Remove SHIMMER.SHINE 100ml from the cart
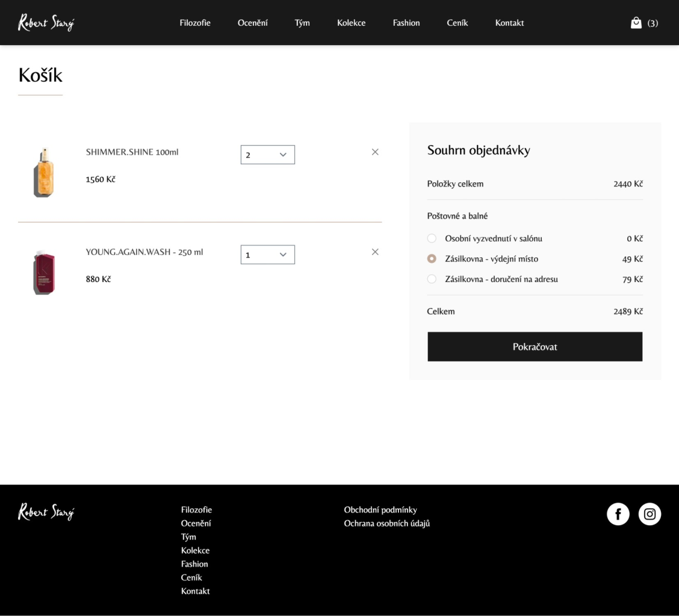 (x=375, y=152)
